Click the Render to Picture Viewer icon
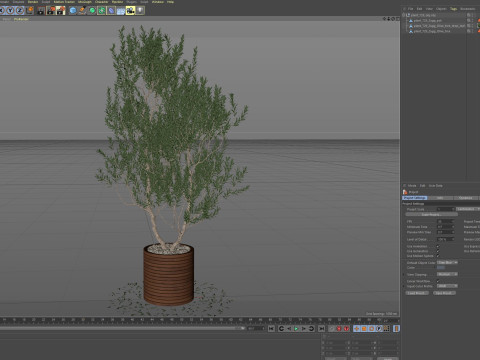The width and height of the screenshot is (480, 360). (51, 11)
